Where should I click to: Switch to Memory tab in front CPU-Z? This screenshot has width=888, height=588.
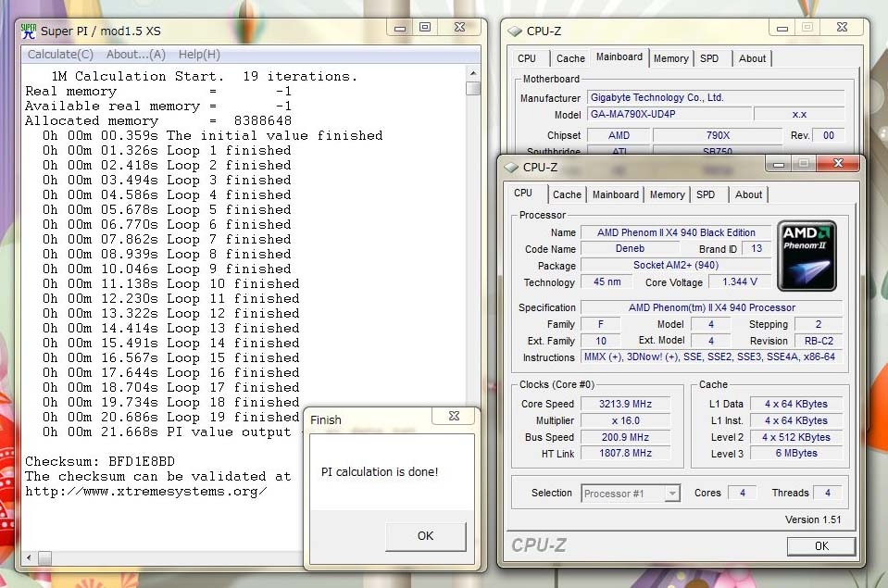(x=667, y=194)
